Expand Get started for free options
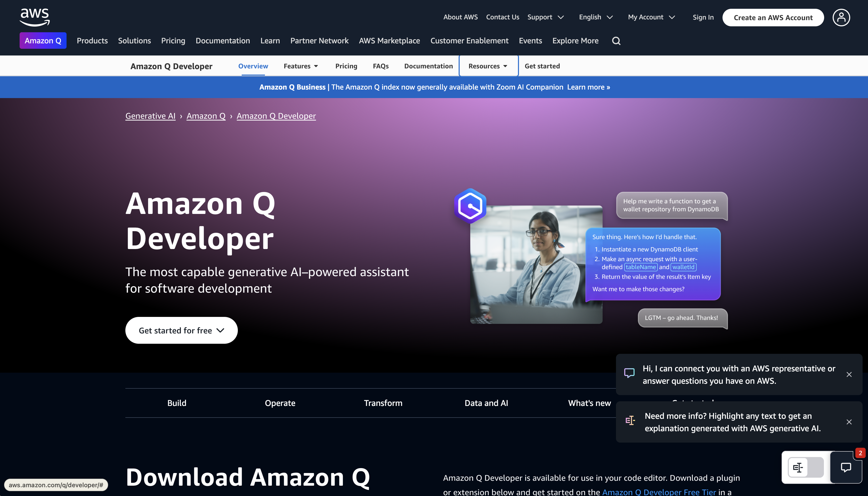868x496 pixels. 181,330
